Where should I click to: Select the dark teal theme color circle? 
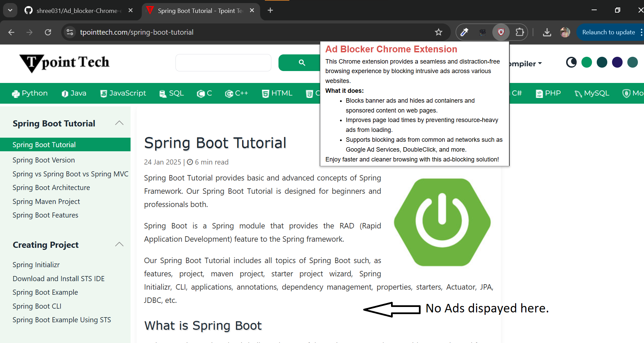click(602, 62)
